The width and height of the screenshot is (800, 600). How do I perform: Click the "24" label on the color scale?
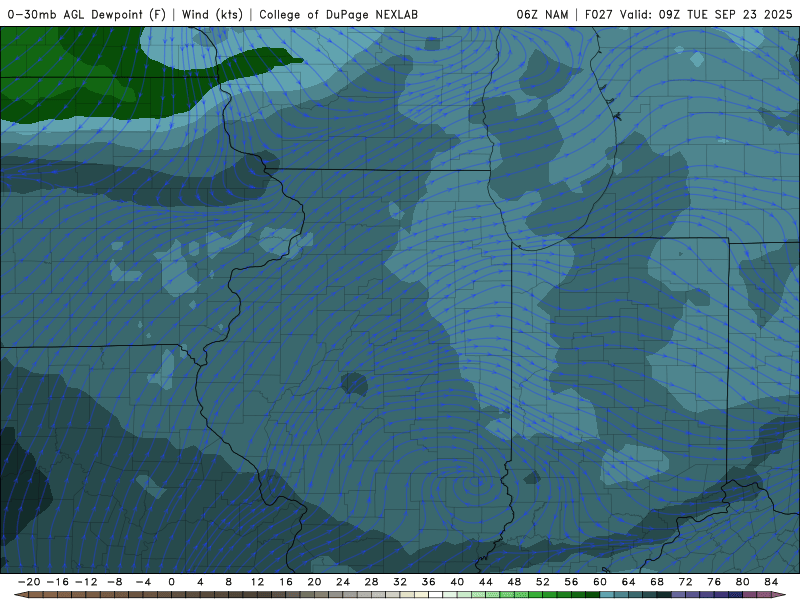tap(343, 582)
